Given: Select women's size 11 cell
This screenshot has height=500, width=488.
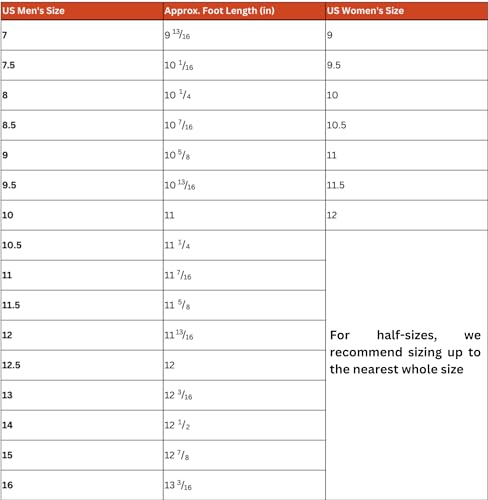Looking at the screenshot, I should click(407, 155).
